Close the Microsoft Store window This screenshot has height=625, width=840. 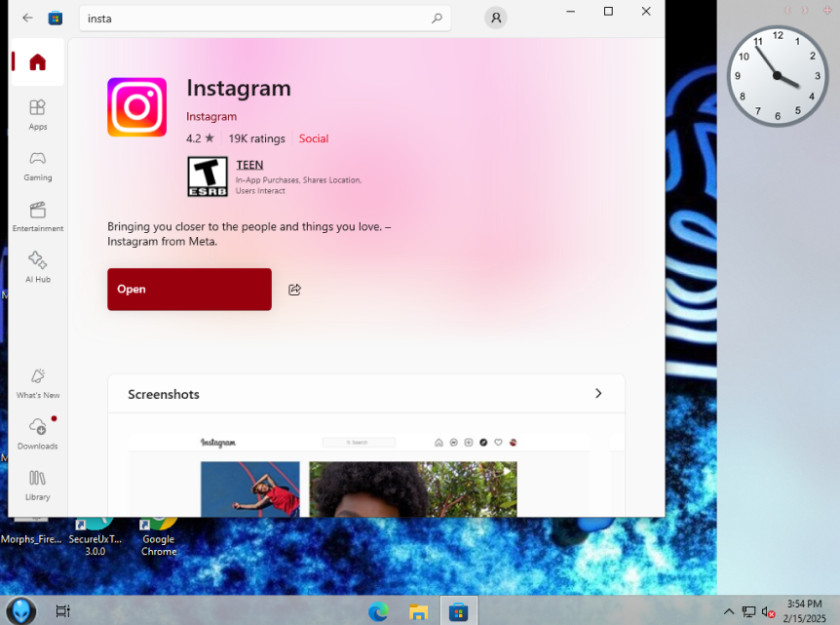point(646,12)
